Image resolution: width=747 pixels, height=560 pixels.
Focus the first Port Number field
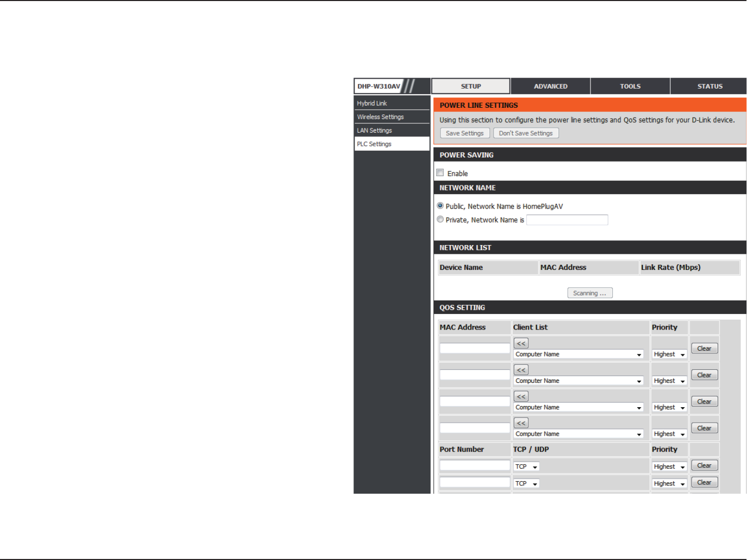click(x=475, y=465)
